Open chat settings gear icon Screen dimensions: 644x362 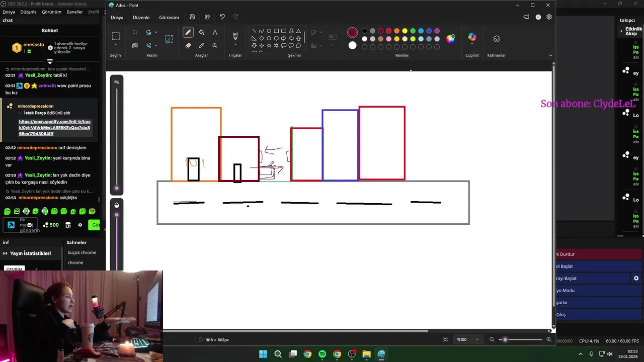(80, 225)
